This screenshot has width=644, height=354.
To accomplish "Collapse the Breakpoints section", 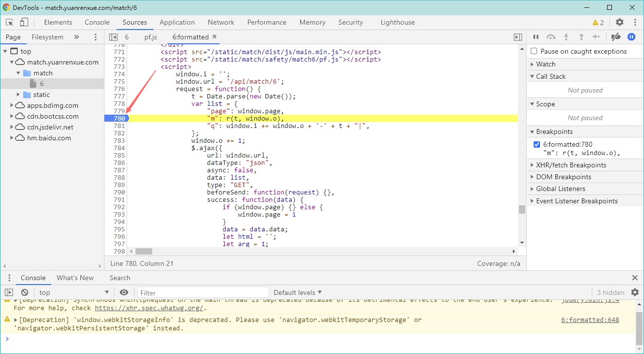I will point(585,131).
